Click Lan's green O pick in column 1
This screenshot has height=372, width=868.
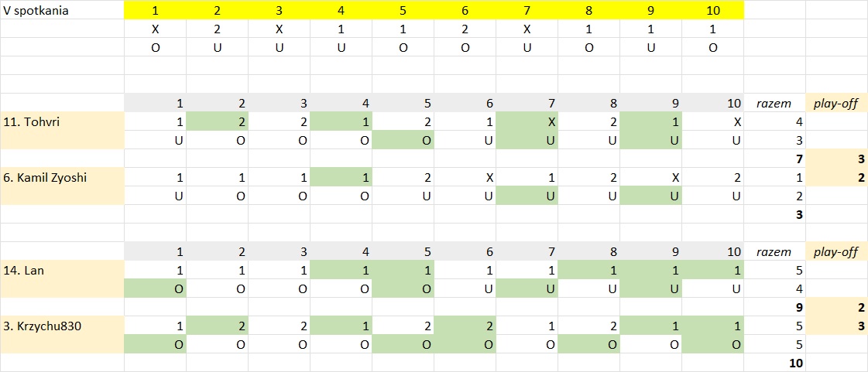155,288
